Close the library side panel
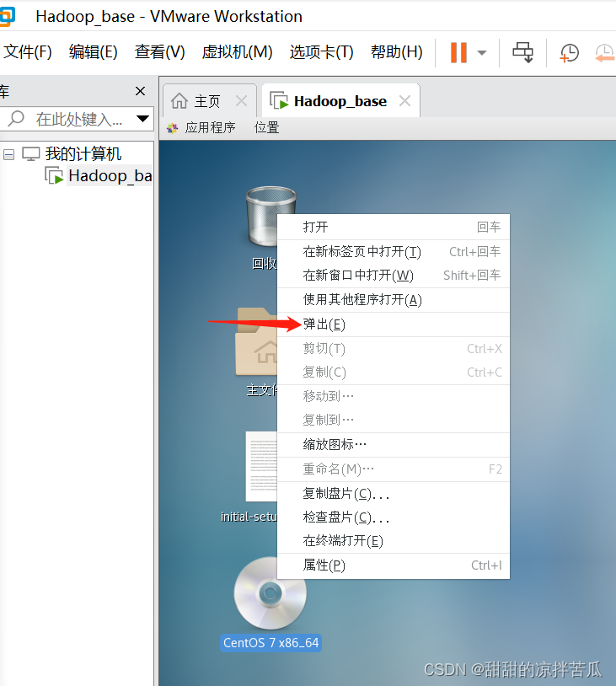 (140, 91)
